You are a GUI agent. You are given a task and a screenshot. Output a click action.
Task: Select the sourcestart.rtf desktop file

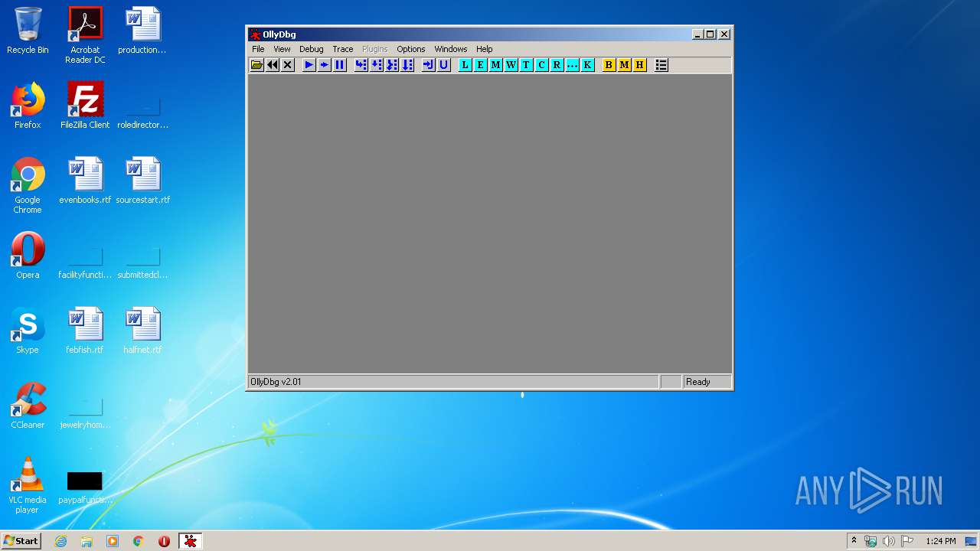pyautogui.click(x=142, y=181)
